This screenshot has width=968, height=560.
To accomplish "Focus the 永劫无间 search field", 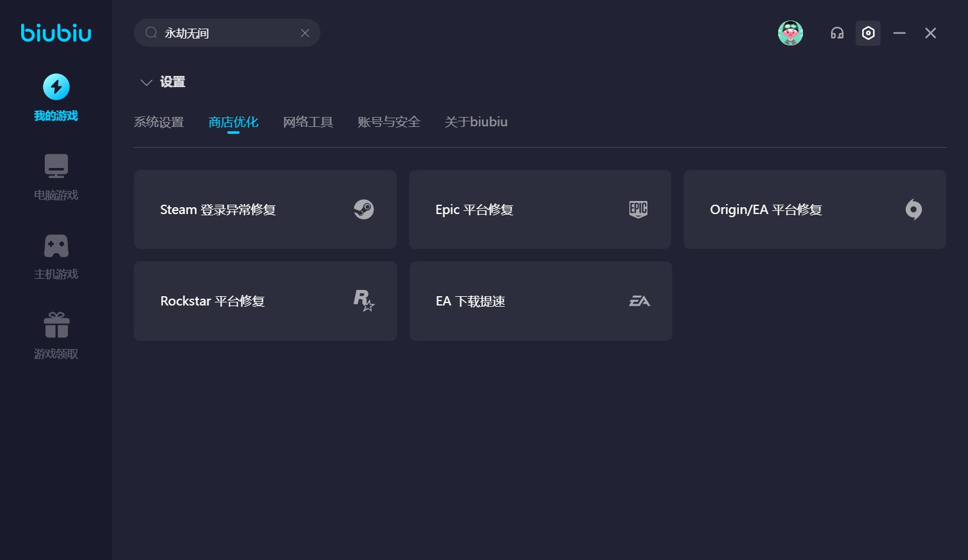I will 227,33.
